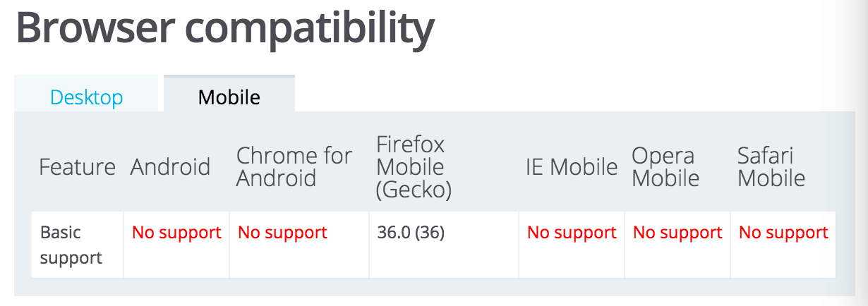The width and height of the screenshot is (868, 306).
Task: Click the Android column header
Action: [x=170, y=167]
